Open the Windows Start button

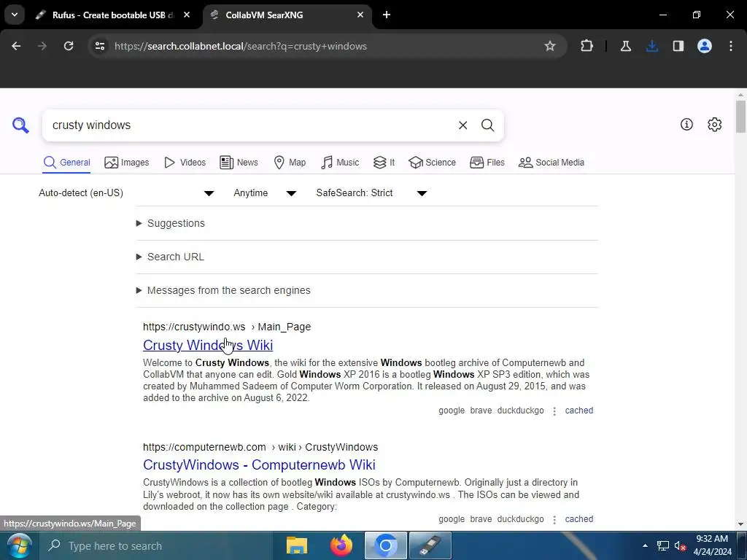(x=19, y=545)
